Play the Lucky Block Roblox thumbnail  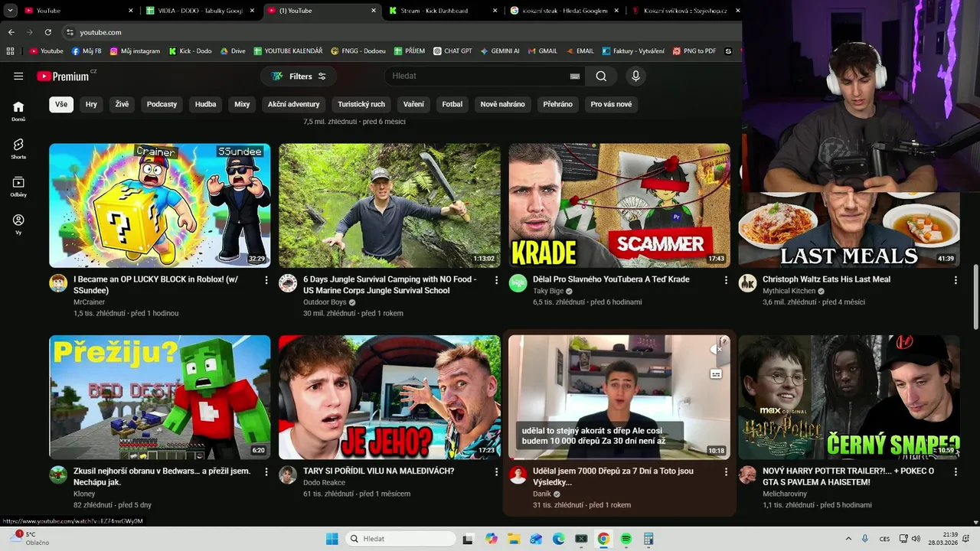(x=159, y=205)
